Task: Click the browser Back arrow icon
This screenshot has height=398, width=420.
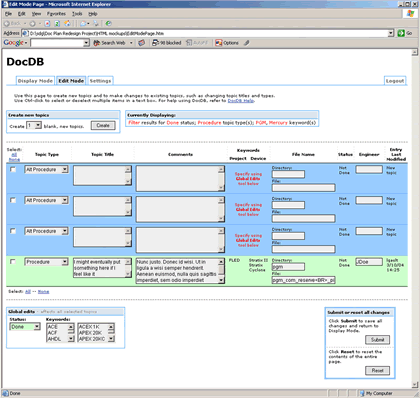Action: tap(6, 24)
